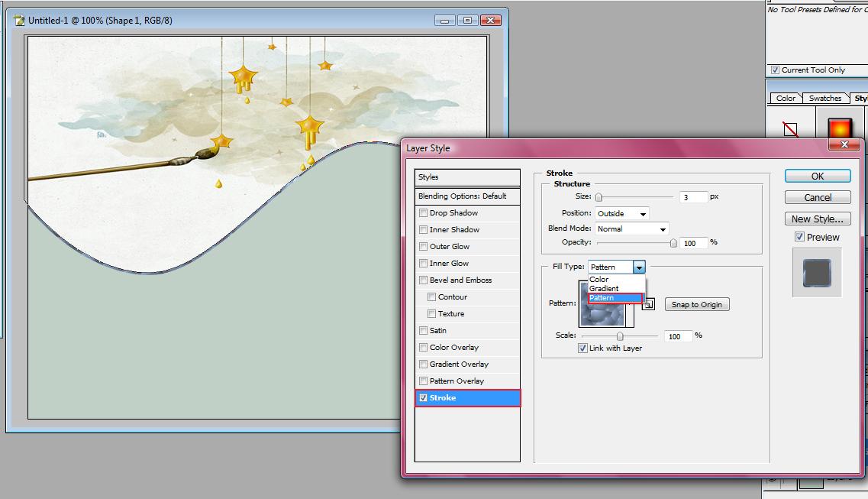The width and height of the screenshot is (868, 499).
Task: Click the Photoshop document icon in title bar
Action: pos(19,21)
